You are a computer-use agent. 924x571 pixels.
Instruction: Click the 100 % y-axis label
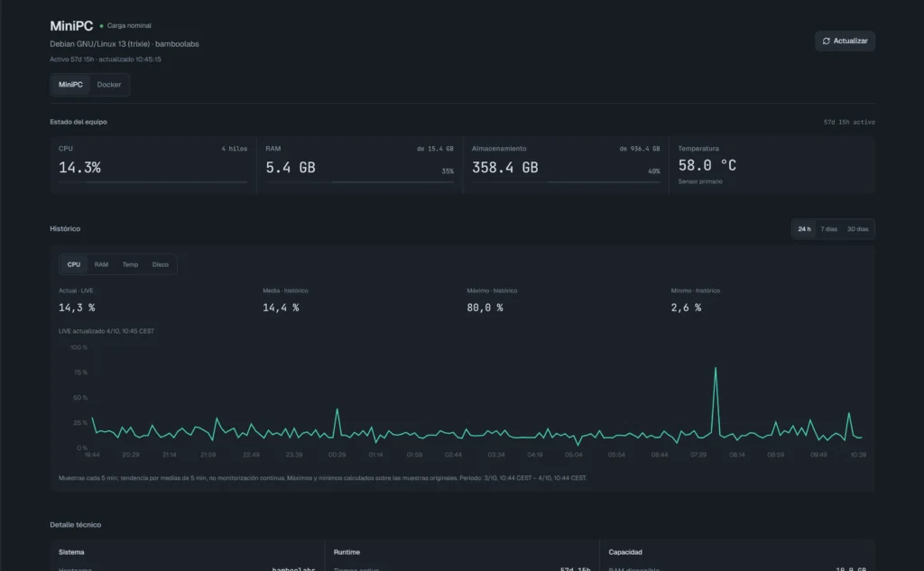pos(79,347)
